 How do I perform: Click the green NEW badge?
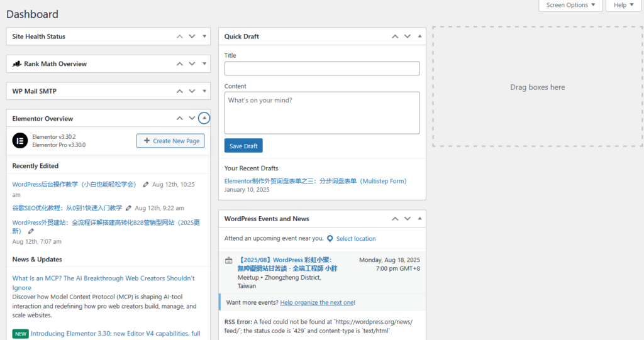tap(21, 334)
